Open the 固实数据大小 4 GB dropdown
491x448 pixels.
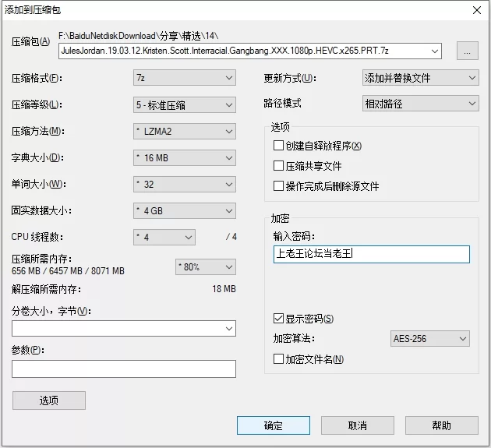click(x=185, y=210)
